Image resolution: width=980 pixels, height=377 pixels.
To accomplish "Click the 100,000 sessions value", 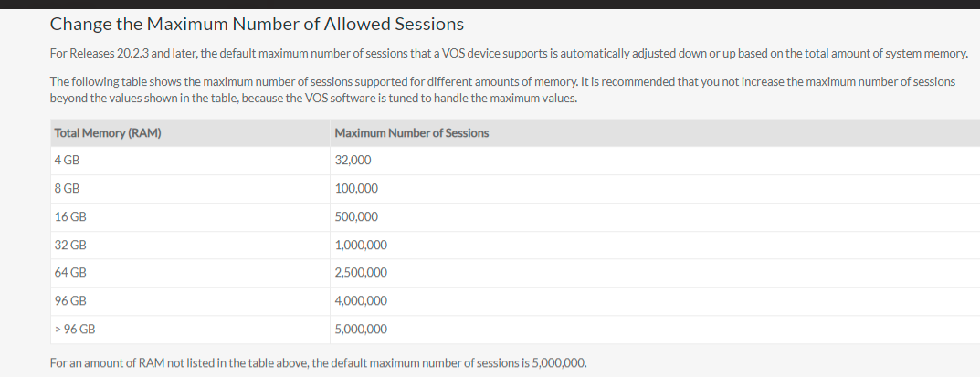I will (x=356, y=188).
